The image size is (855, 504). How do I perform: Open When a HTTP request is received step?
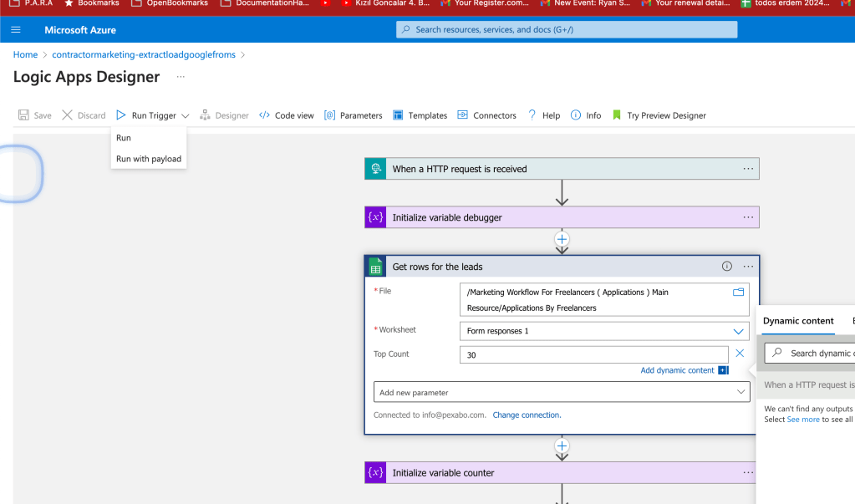point(562,169)
